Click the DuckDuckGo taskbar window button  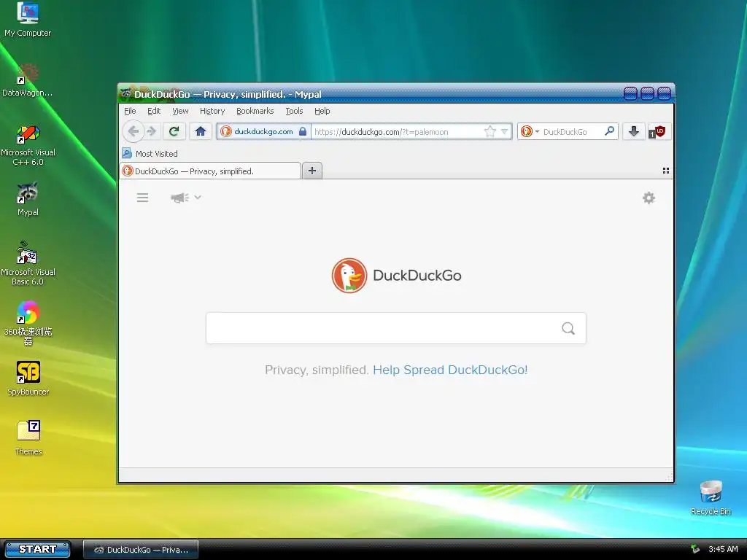click(x=141, y=550)
